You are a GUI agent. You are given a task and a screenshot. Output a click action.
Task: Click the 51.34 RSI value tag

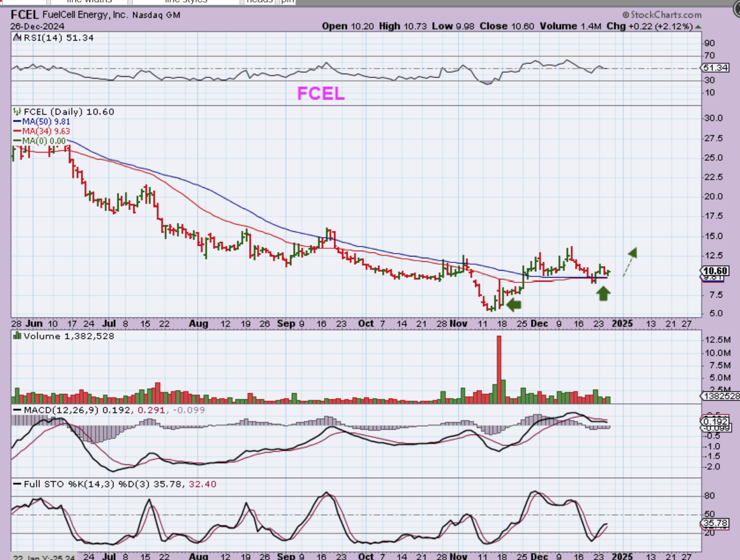click(x=715, y=68)
